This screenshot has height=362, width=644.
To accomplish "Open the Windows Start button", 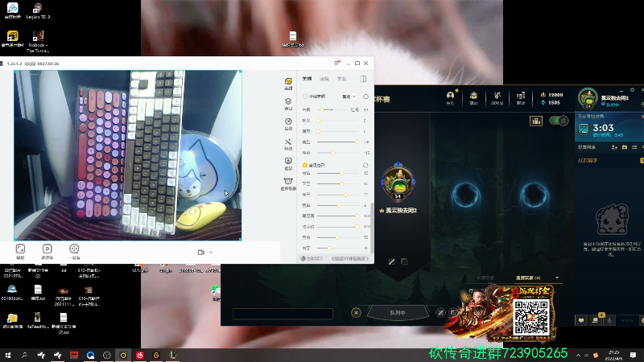I will point(8,355).
